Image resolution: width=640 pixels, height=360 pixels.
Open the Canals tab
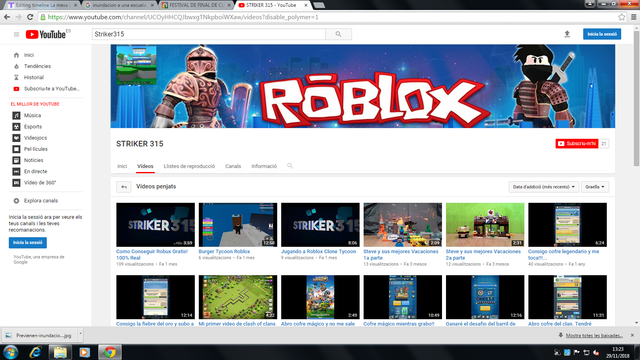233,166
